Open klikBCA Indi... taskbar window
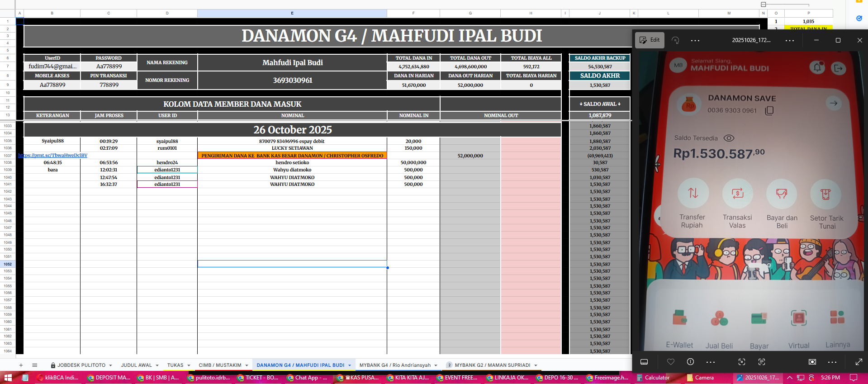The image size is (868, 384). click(58, 378)
